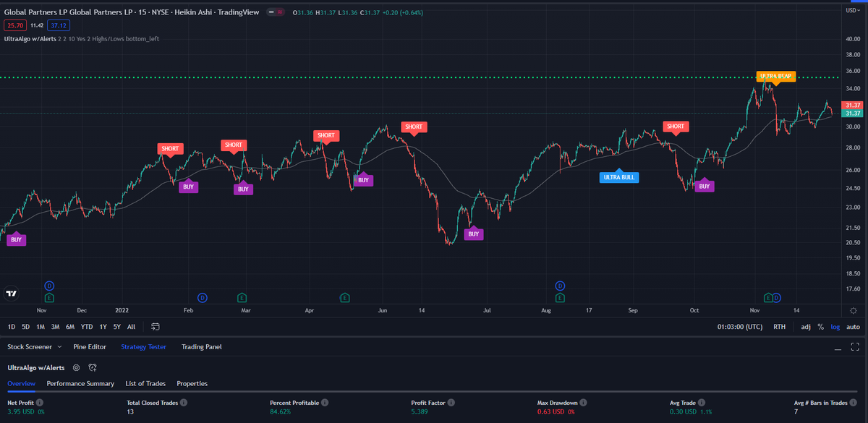Select the Overview tab
This screenshot has height=423, width=868.
[22, 383]
